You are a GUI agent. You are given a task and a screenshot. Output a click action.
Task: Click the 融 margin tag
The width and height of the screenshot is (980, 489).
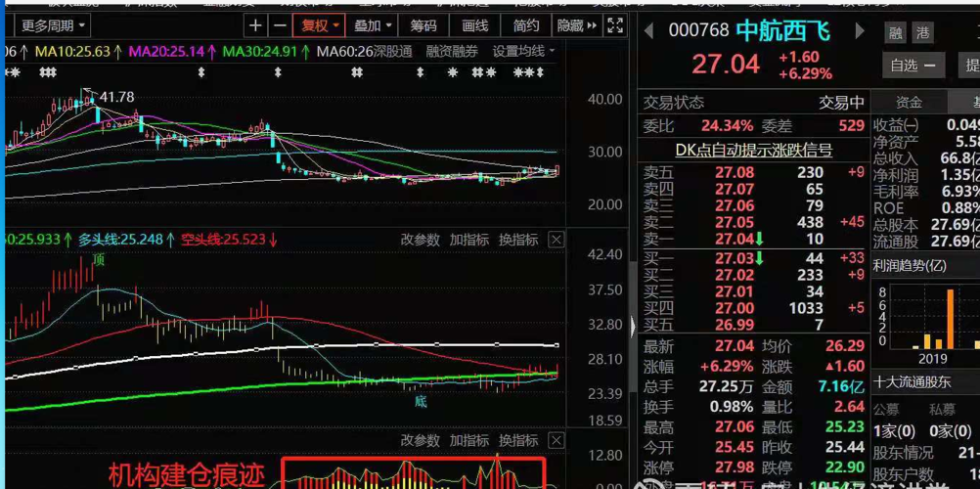pos(897,32)
